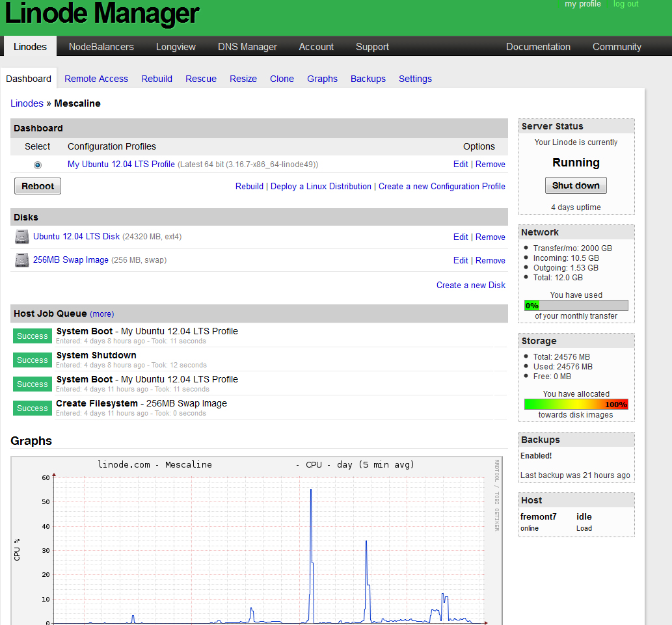Image resolution: width=672 pixels, height=625 pixels.
Task: Click Deploy a Linux Distribution
Action: (x=321, y=187)
